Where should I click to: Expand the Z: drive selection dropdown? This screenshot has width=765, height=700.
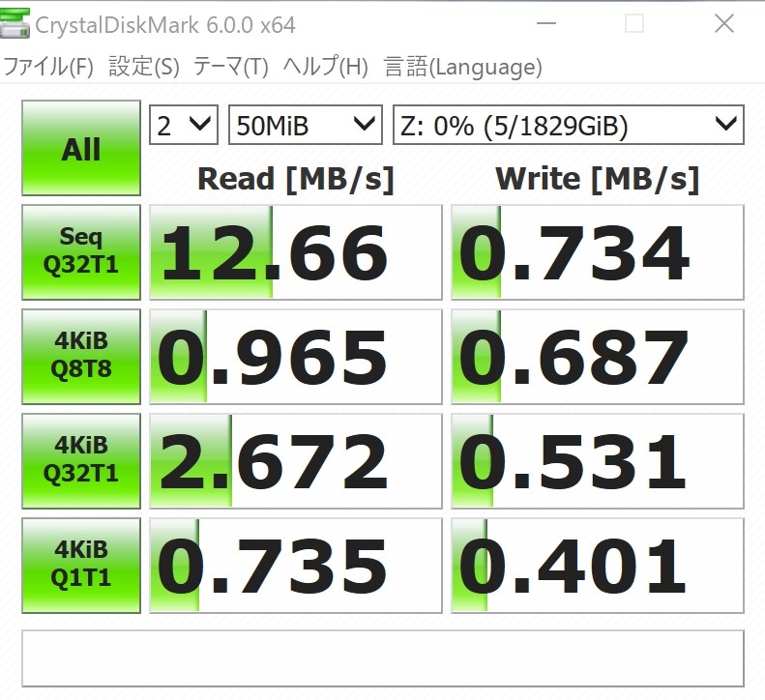[x=569, y=125]
